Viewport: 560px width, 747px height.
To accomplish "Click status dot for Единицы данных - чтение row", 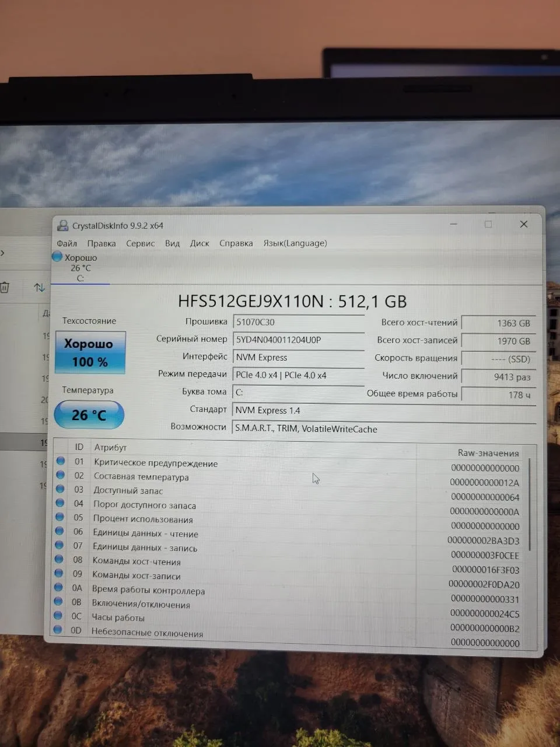I will 59,530.
